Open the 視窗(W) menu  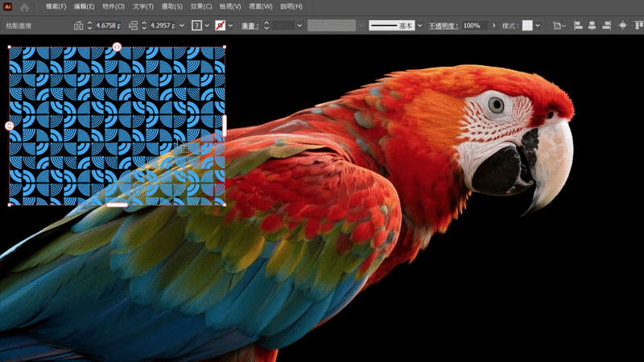(x=260, y=6)
